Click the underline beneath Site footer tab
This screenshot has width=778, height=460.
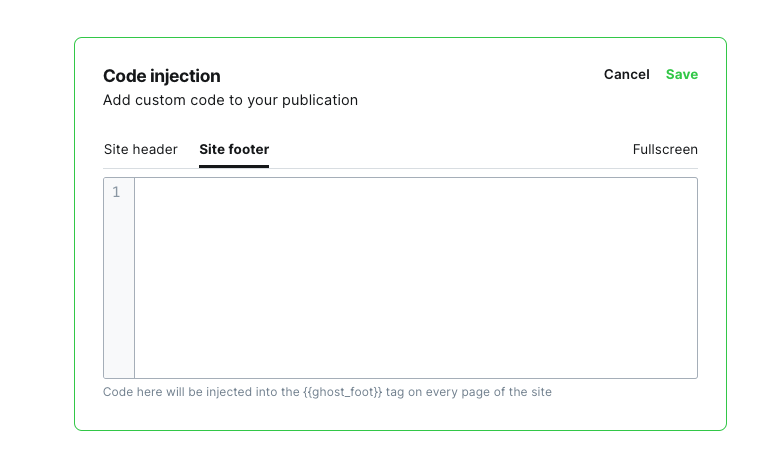pyautogui.click(x=234, y=166)
